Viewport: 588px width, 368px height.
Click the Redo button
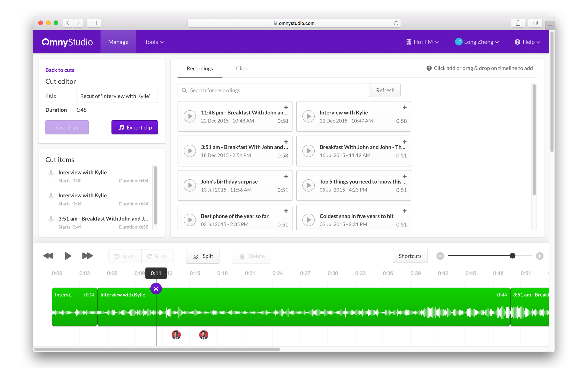coord(158,256)
